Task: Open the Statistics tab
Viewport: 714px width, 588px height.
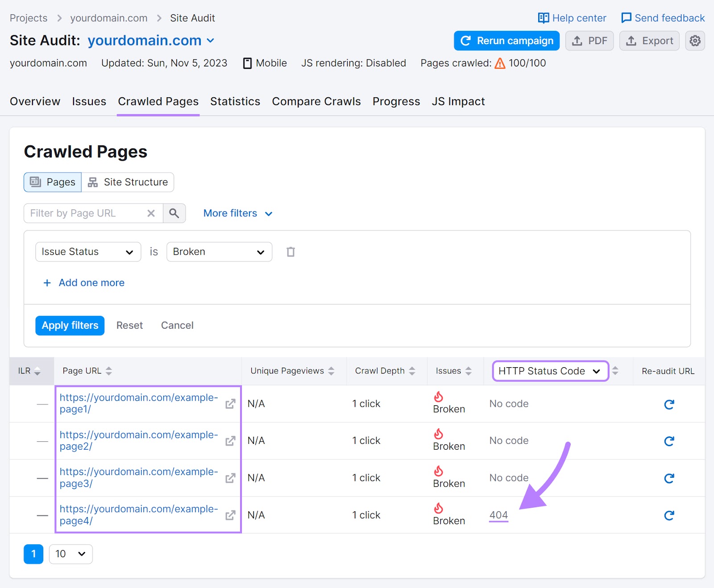Action: pos(235,101)
